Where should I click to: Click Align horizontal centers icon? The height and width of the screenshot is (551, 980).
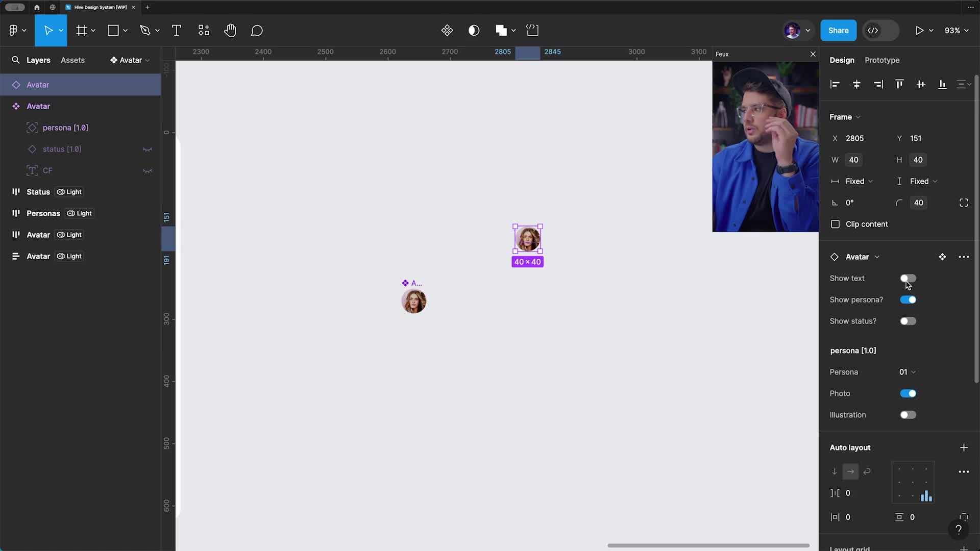click(856, 84)
